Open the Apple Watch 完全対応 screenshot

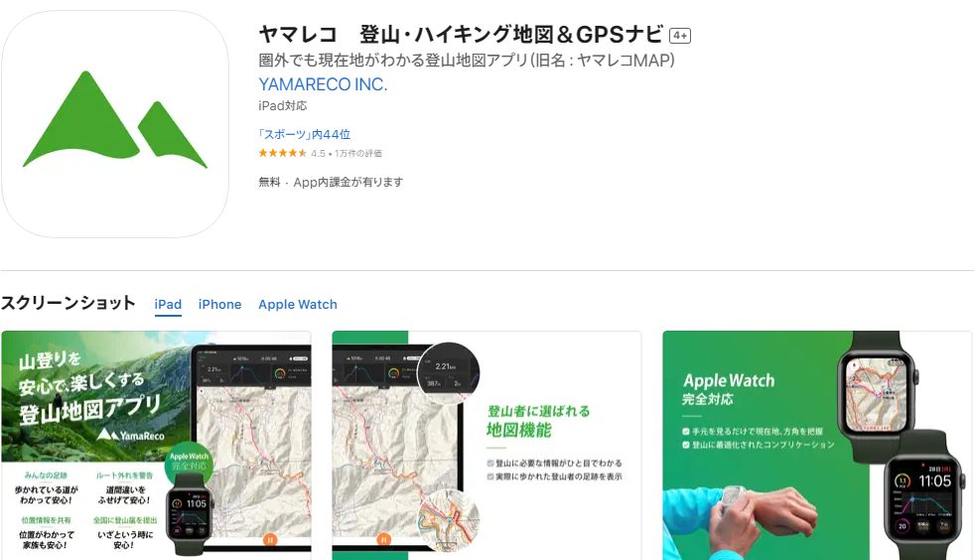point(817,445)
